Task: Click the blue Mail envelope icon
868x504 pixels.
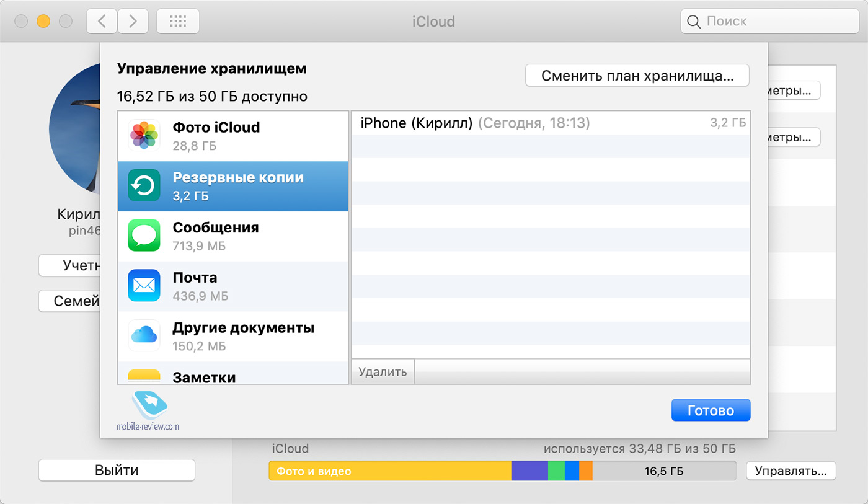Action: 144,286
